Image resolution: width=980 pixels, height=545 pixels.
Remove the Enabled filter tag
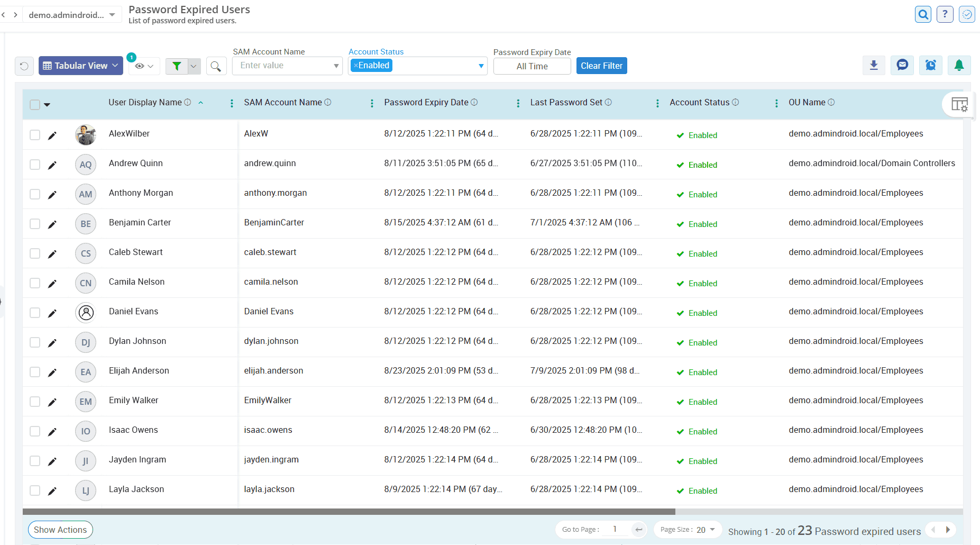[355, 65]
